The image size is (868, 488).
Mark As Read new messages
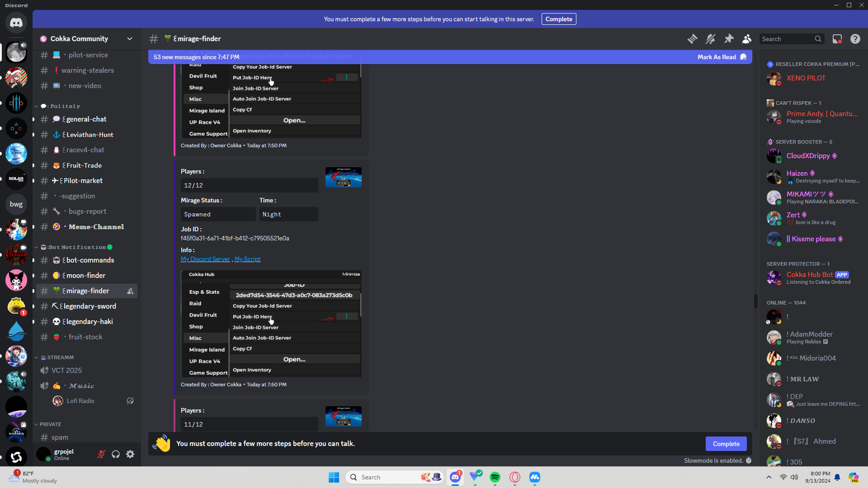point(722,57)
